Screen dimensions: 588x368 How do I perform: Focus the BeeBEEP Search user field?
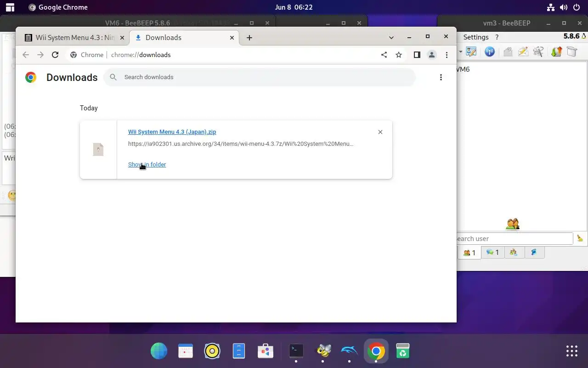click(x=514, y=238)
